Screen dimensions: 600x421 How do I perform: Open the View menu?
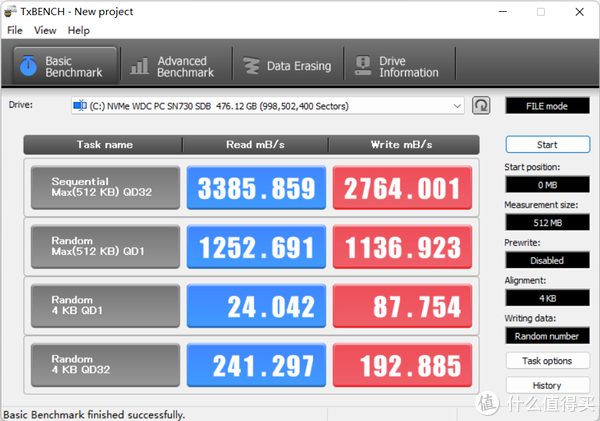45,30
